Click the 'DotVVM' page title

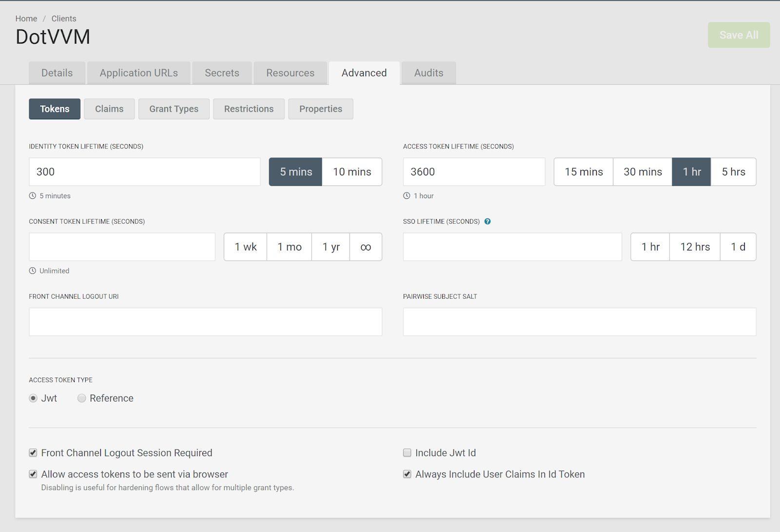click(53, 37)
